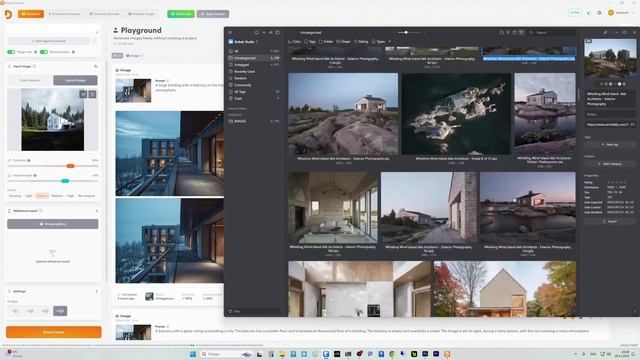Click the first overlay icon on the input house image

tap(83, 94)
